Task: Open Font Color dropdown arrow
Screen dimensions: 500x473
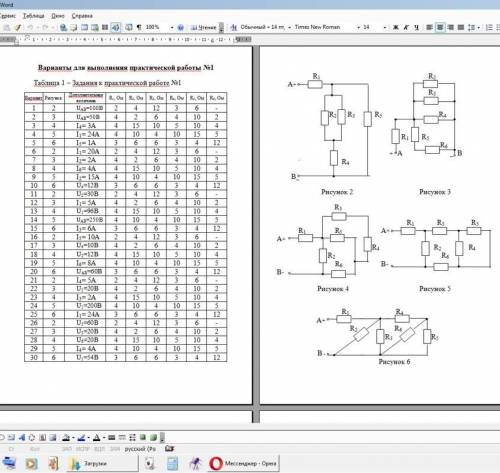Action: click(104, 437)
